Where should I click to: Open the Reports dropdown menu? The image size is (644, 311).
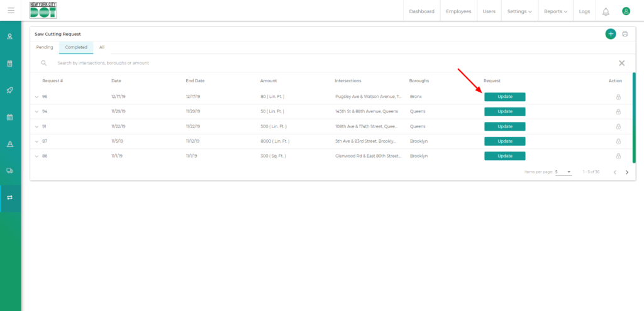point(555,11)
